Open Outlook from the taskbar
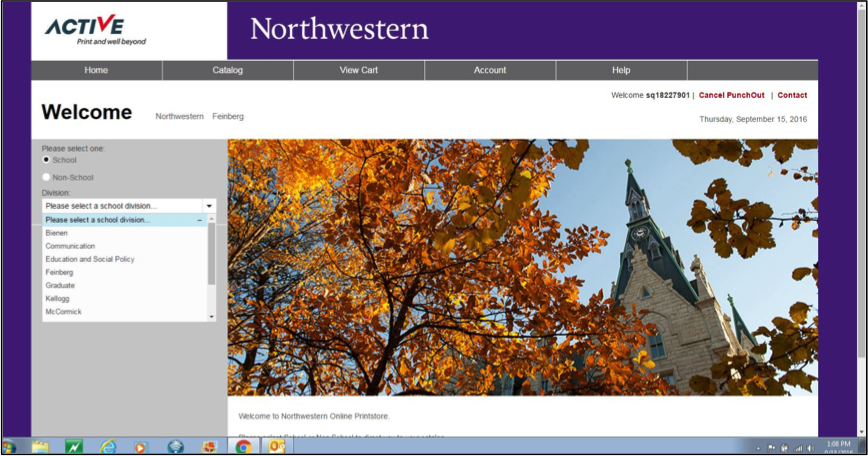868x456 pixels. click(x=277, y=447)
